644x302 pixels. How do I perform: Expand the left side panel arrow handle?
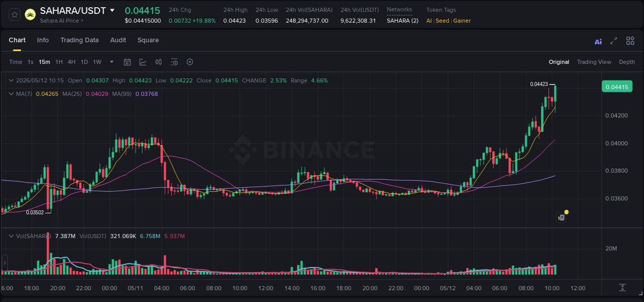(x=5, y=263)
